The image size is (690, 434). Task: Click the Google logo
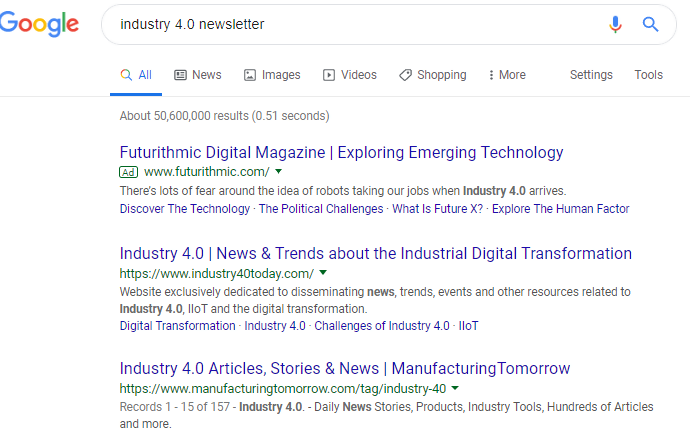pyautogui.click(x=39, y=24)
